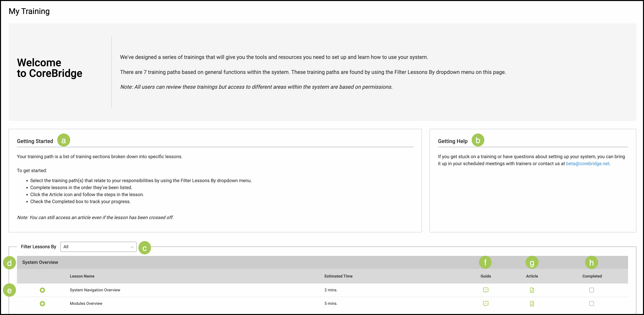The width and height of the screenshot is (644, 315).
Task: Open Article for System Navigation Overview
Action: [532, 290]
